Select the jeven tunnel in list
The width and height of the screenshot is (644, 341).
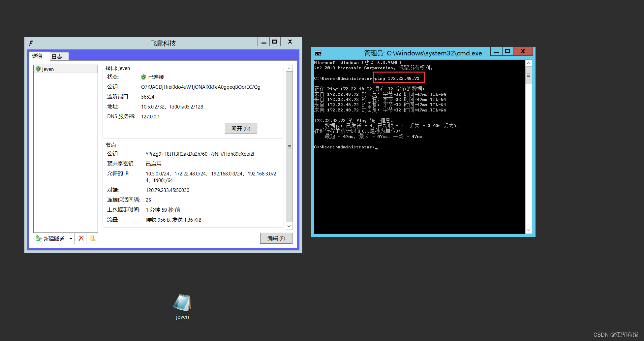coord(66,69)
